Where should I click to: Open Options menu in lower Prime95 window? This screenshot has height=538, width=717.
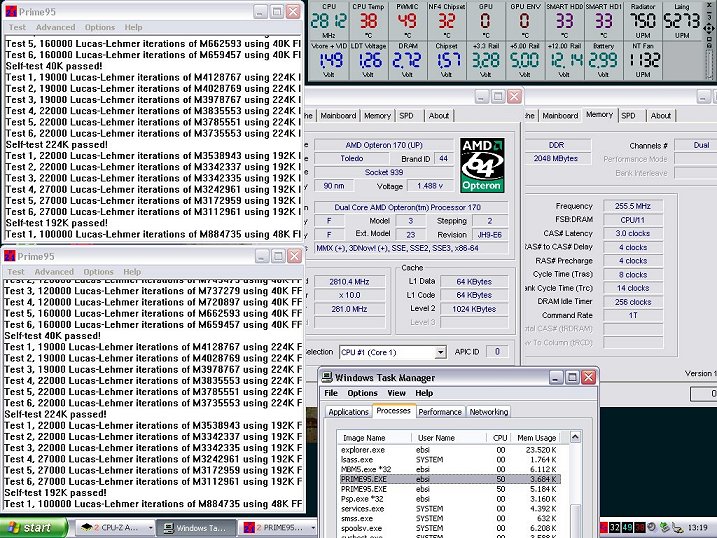(x=98, y=272)
